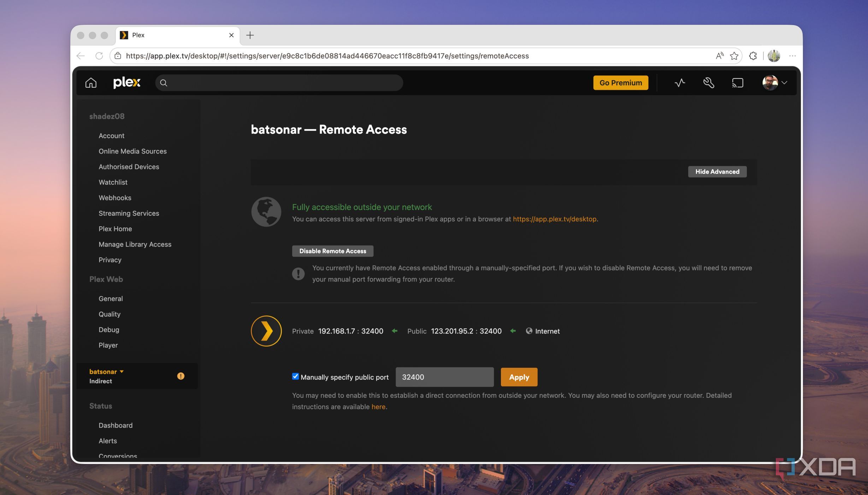868x495 pixels.
Task: Open Dashboard under Status
Action: pos(116,426)
